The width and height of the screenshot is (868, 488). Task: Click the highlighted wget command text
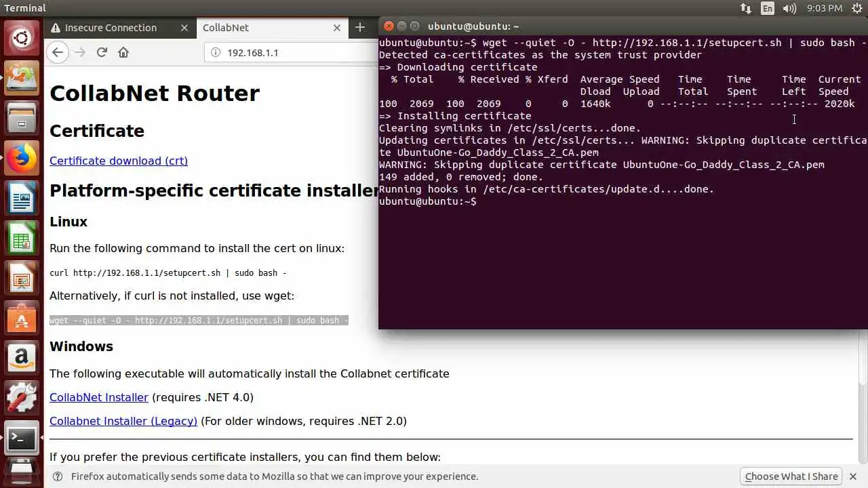point(199,320)
